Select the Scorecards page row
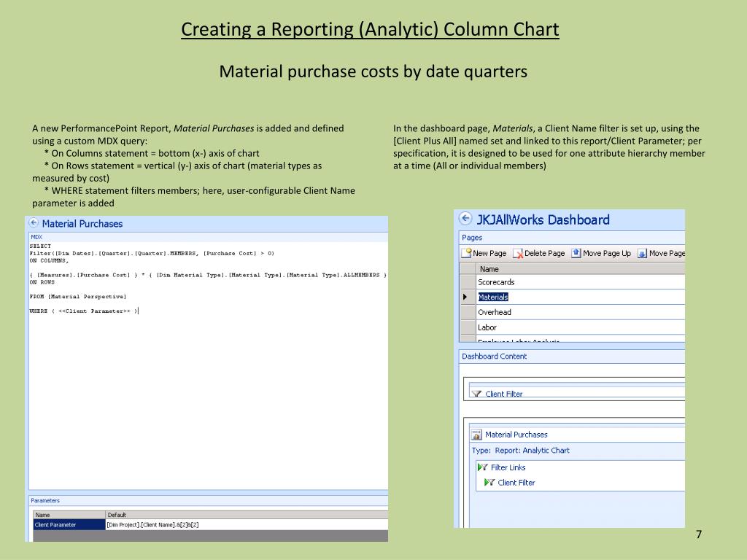The image size is (747, 560). click(580, 282)
